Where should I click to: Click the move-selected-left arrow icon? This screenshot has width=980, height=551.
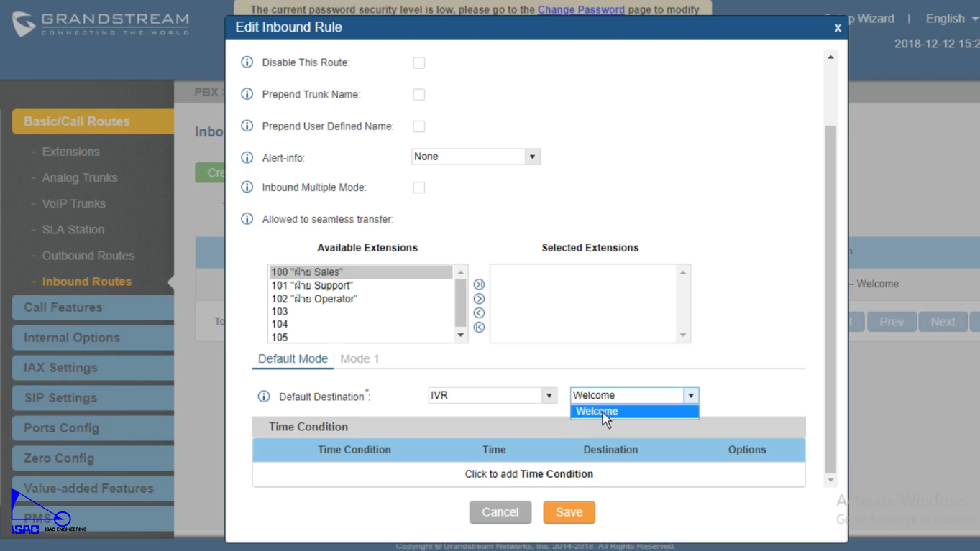479,313
